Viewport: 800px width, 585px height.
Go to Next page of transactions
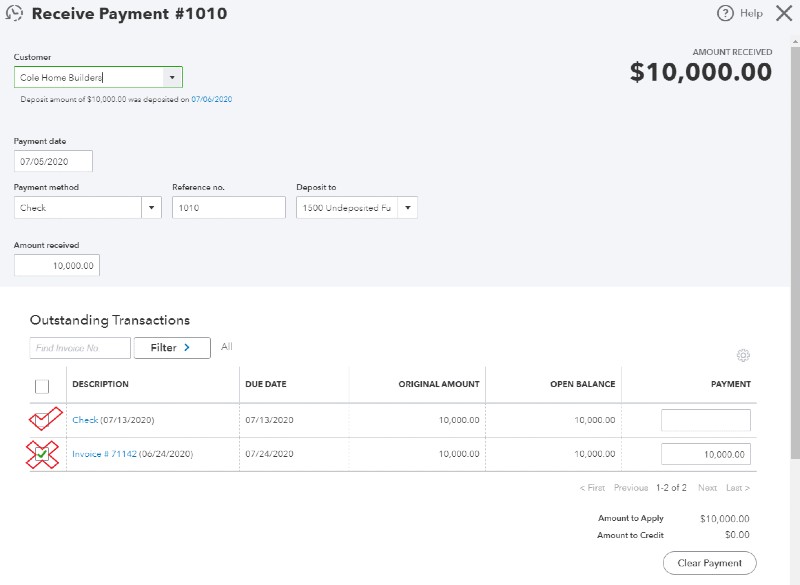707,488
